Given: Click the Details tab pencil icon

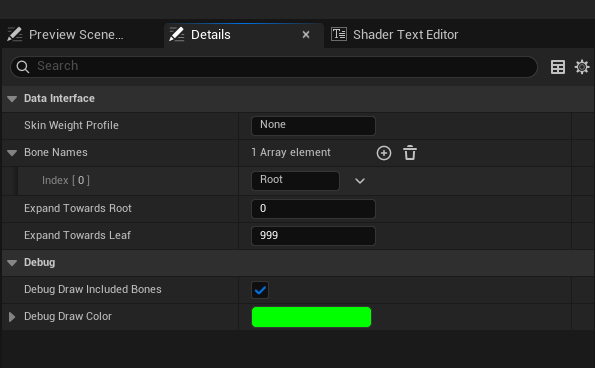Looking at the screenshot, I should point(176,34).
